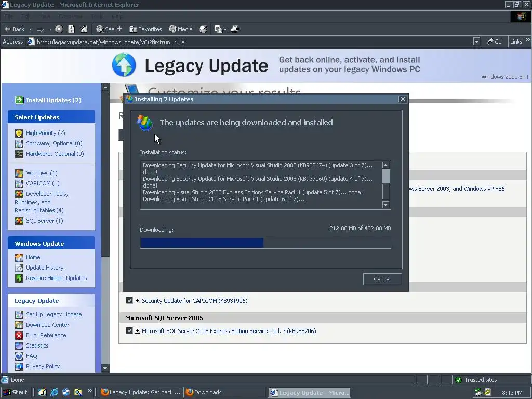Click the green Install Updates arrow icon
Viewport: 532px width, 399px height.
[x=19, y=100]
